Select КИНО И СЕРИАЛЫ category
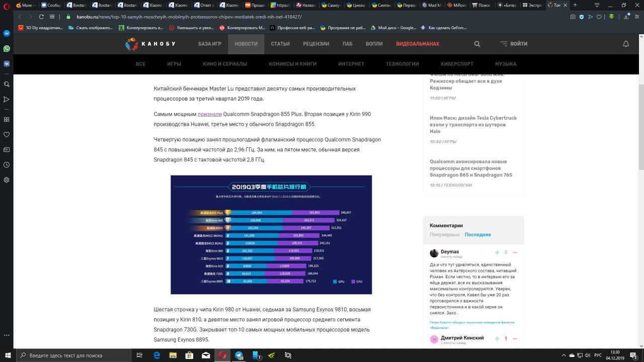 [x=225, y=64]
